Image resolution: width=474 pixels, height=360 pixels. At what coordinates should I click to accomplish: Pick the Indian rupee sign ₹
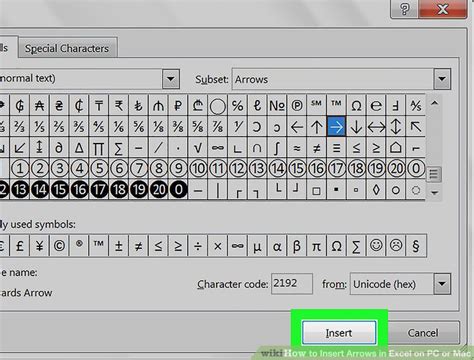[x=119, y=106]
